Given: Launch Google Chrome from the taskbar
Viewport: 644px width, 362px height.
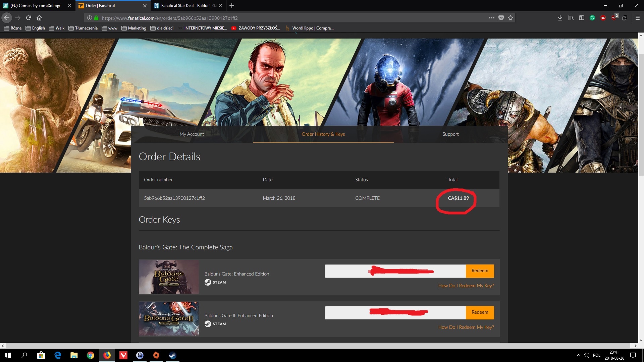Looking at the screenshot, I should tap(91, 355).
